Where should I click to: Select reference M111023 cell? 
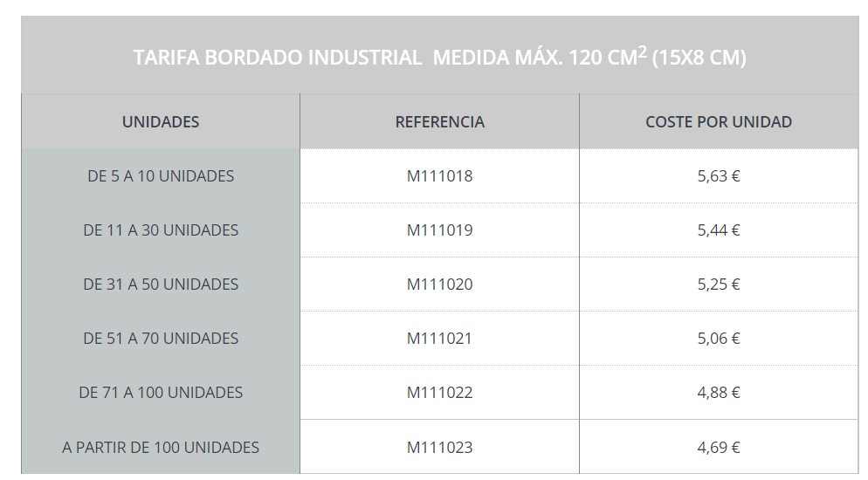[x=439, y=447]
